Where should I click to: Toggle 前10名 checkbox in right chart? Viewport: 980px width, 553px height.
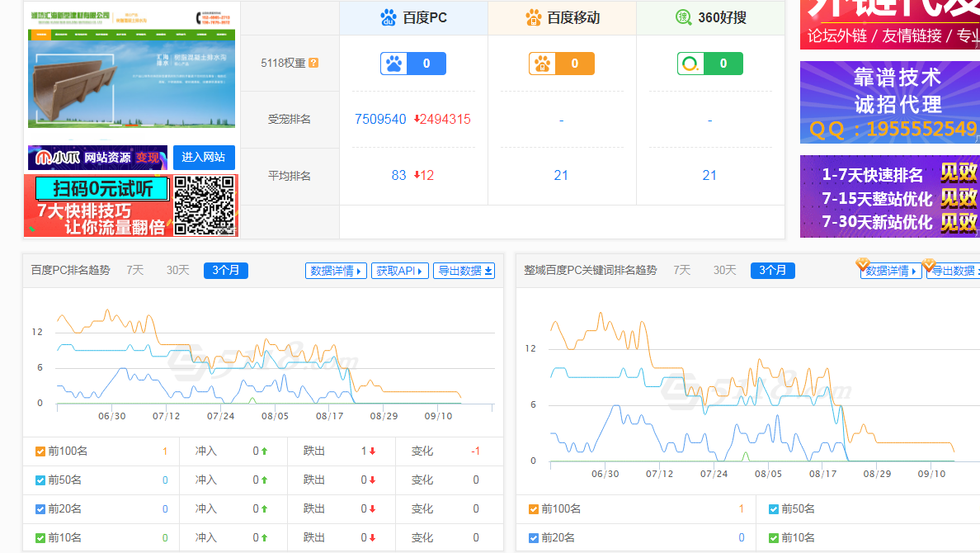pyautogui.click(x=773, y=537)
